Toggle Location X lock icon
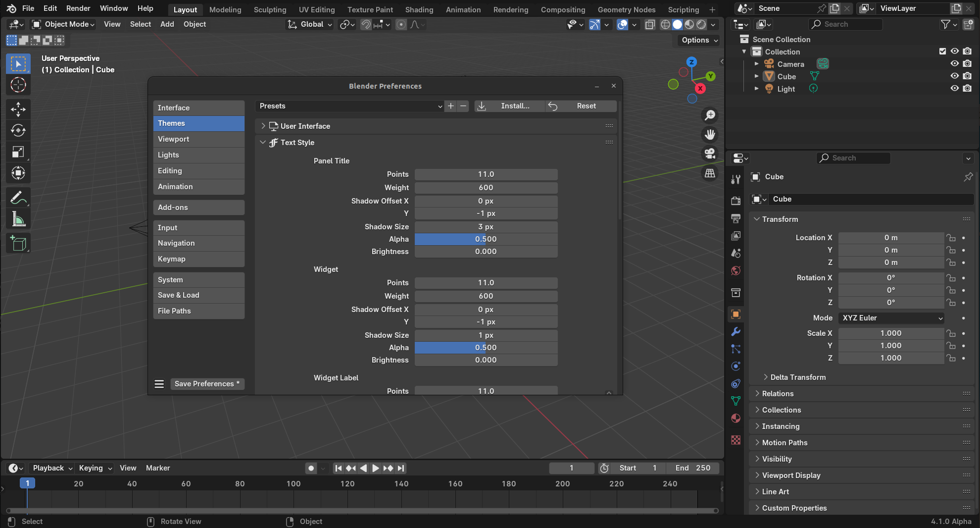 [x=951, y=238]
